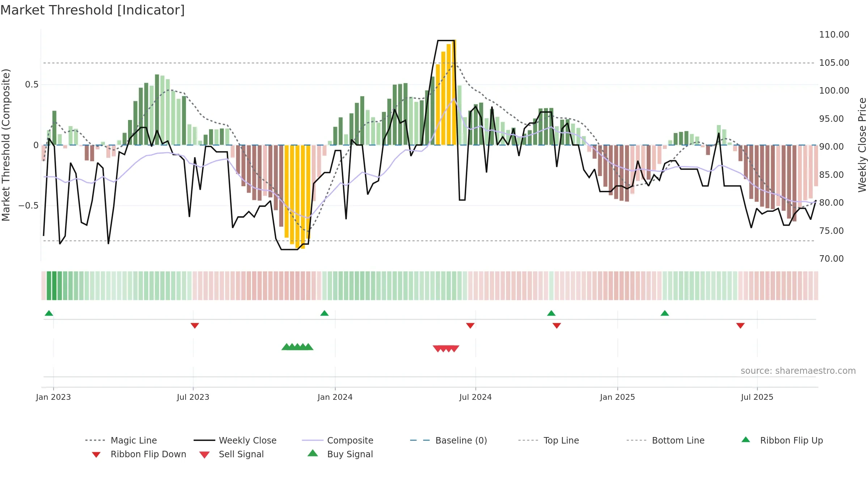868x488 pixels.
Task: Click the 100.00 price axis label
Action: pyautogui.click(x=834, y=91)
